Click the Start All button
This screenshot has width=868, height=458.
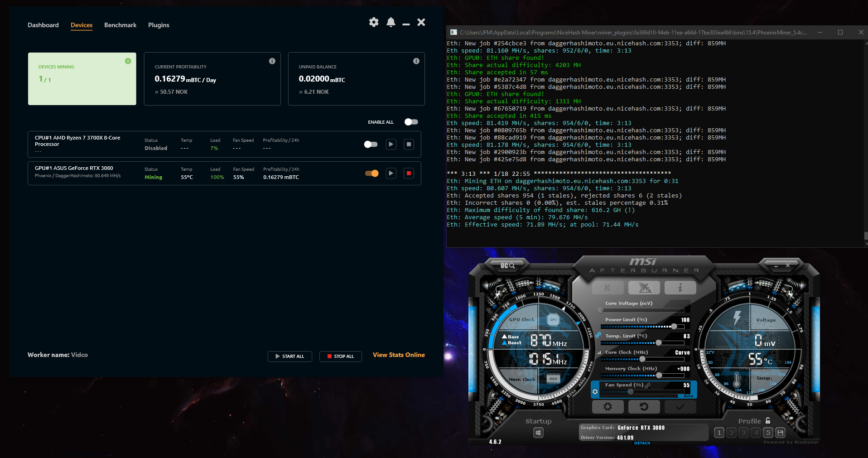click(290, 357)
